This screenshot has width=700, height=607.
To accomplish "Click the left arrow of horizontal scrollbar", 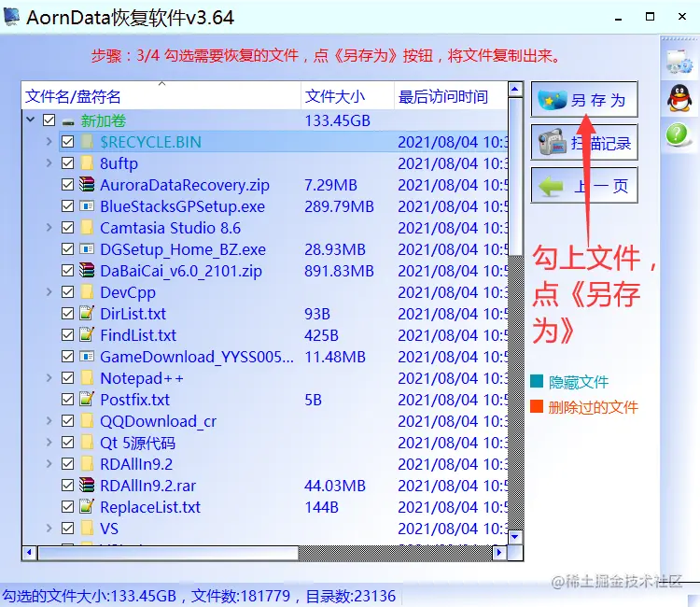I will pos(30,553).
